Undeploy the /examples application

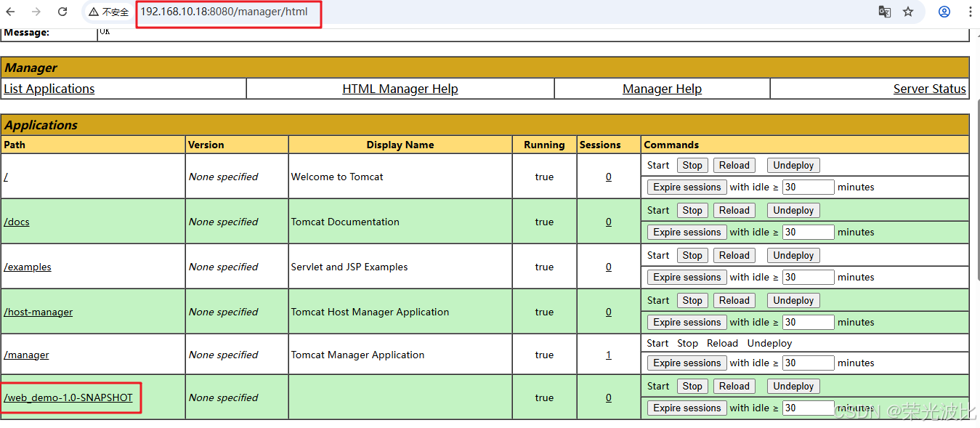(x=793, y=255)
